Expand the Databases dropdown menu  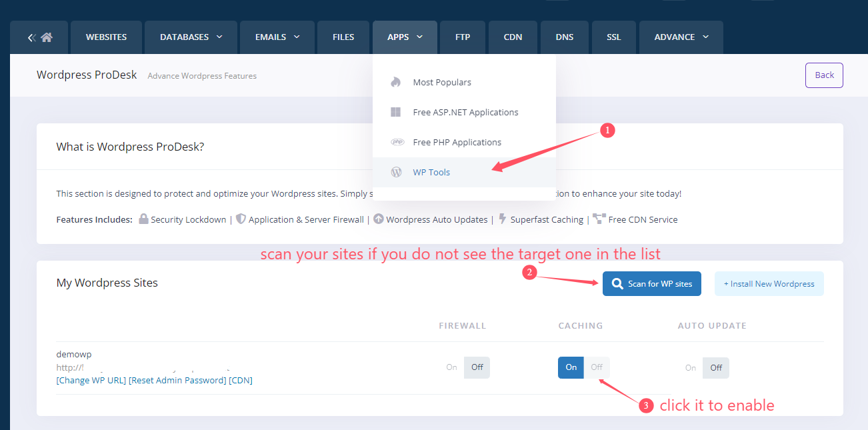coord(191,37)
